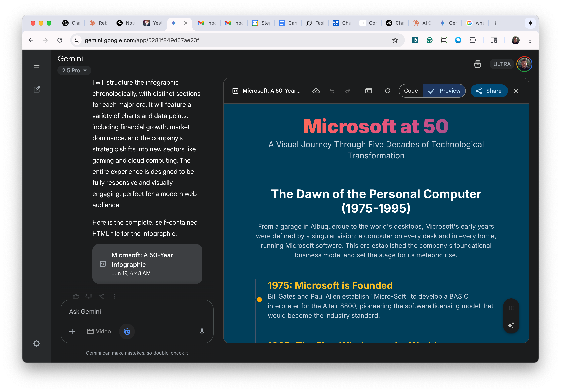Open the Microsoft: A 50-Year Infographic card
The height and width of the screenshot is (392, 561).
pos(147,264)
